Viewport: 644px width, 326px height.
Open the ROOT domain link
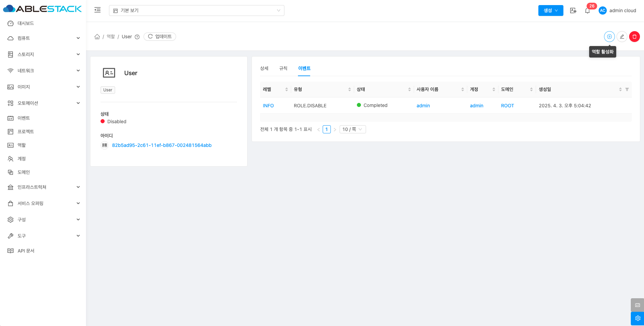(x=507, y=106)
